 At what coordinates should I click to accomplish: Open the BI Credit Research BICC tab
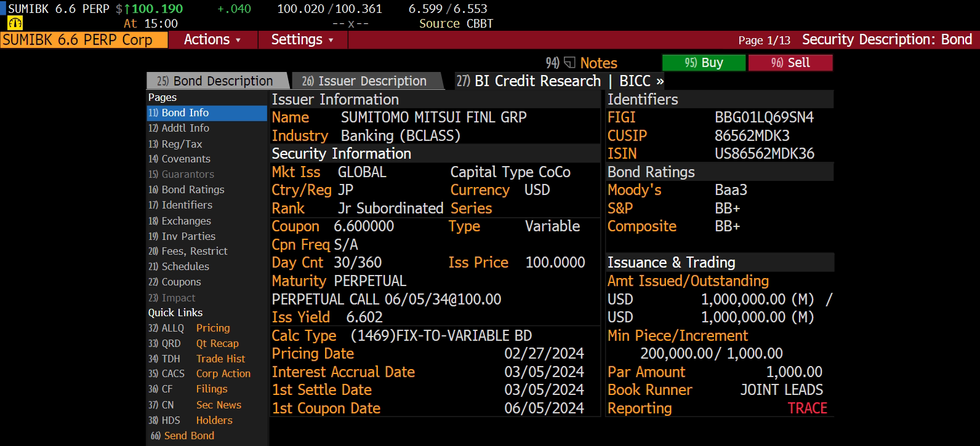click(560, 81)
